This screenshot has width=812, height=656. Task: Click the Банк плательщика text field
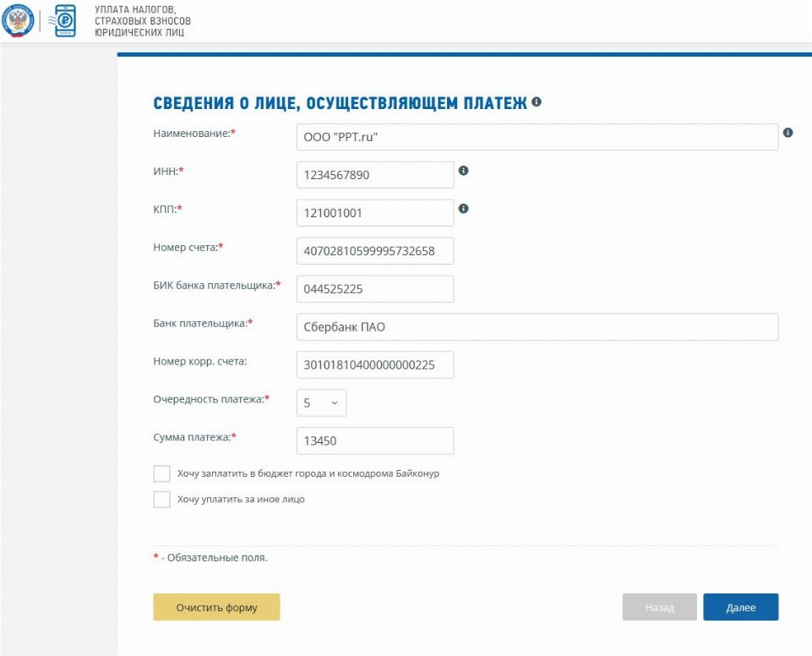tap(537, 327)
